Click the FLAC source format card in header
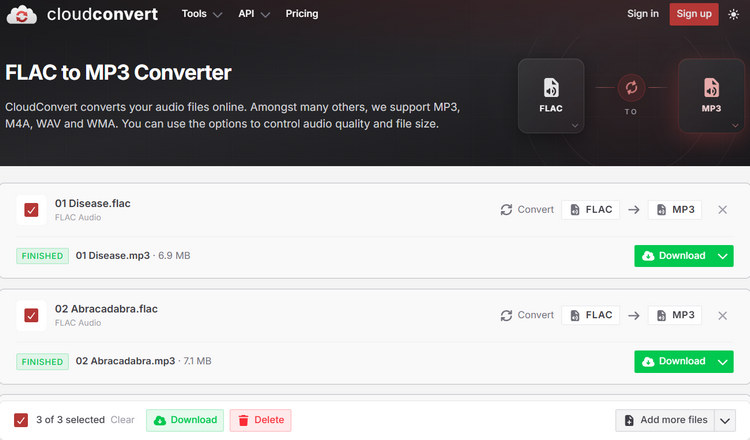 551,96
